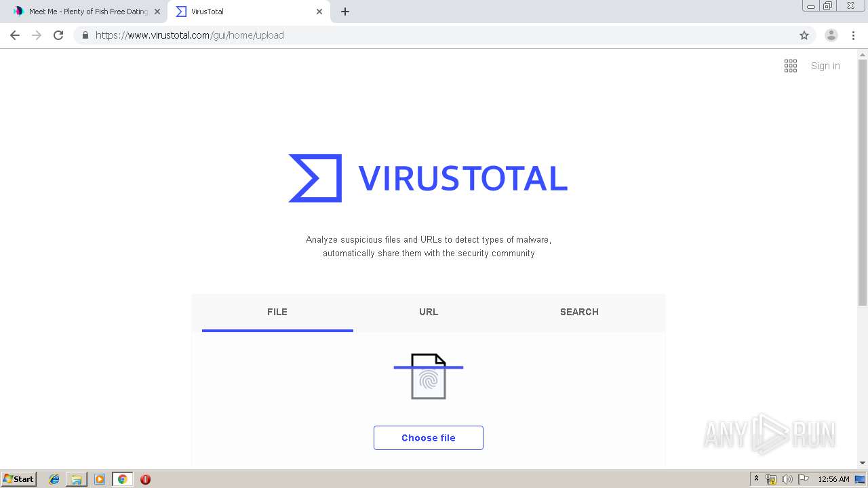Click the taskbar clock showing 12:56 AM

click(x=833, y=479)
